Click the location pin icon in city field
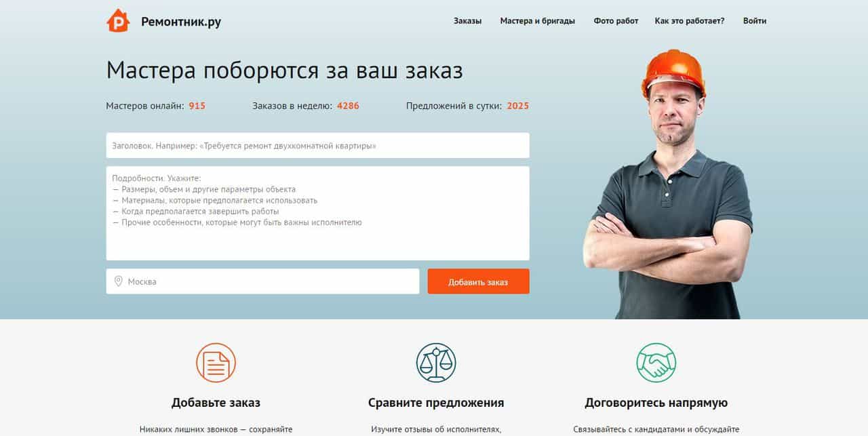Viewport: 868px width, 436px height. pyautogui.click(x=118, y=281)
